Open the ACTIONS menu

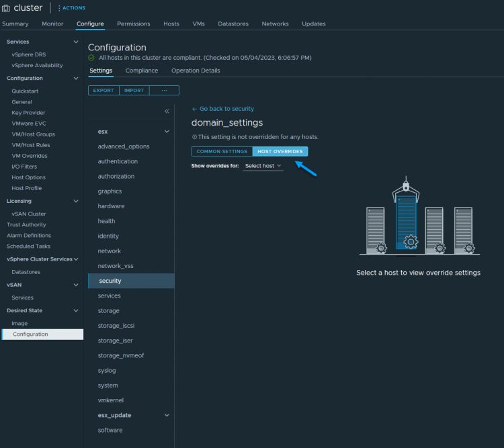(x=72, y=8)
